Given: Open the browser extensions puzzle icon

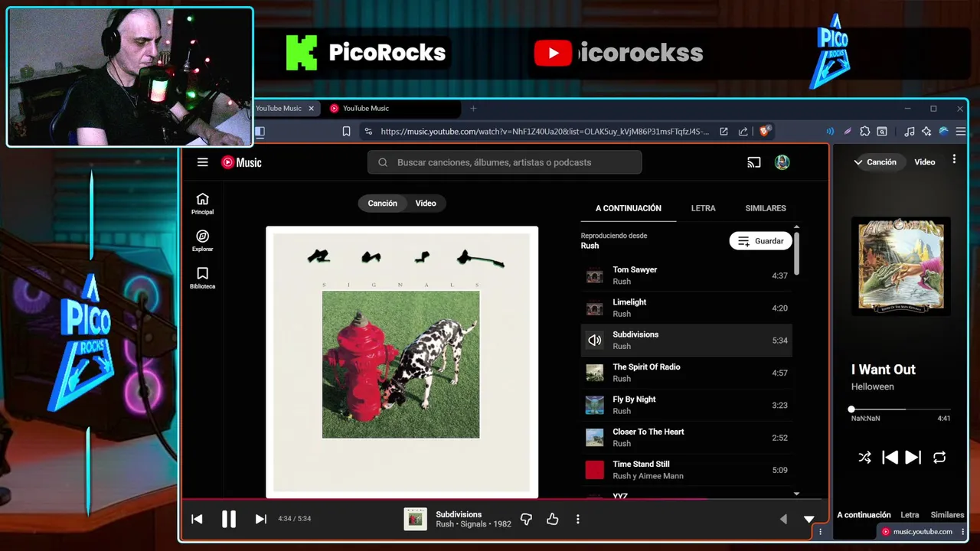Looking at the screenshot, I should click(x=865, y=132).
